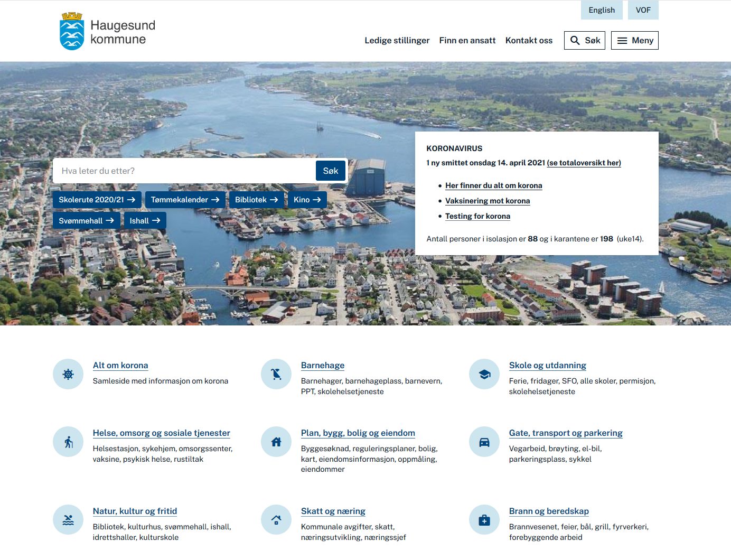The image size is (731, 560).
Task: Open the header Søk button with magnifier
Action: click(x=585, y=41)
